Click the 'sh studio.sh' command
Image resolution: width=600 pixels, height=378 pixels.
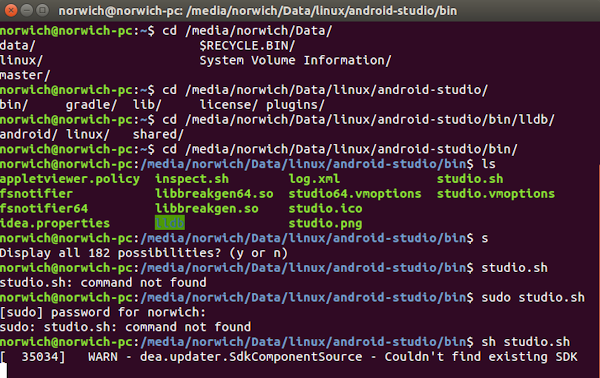tap(525, 342)
